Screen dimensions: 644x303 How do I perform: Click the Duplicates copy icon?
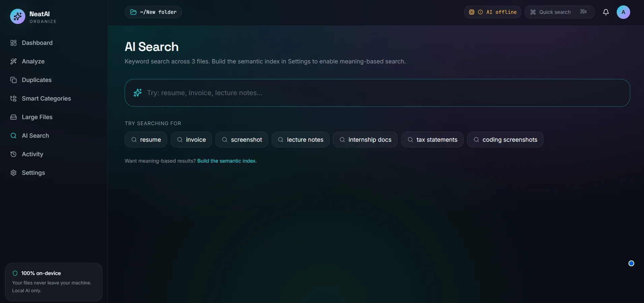(13, 80)
